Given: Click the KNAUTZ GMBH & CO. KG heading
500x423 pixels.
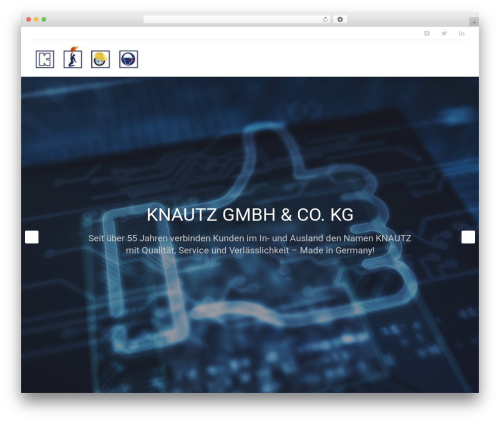Looking at the screenshot, I should [250, 215].
